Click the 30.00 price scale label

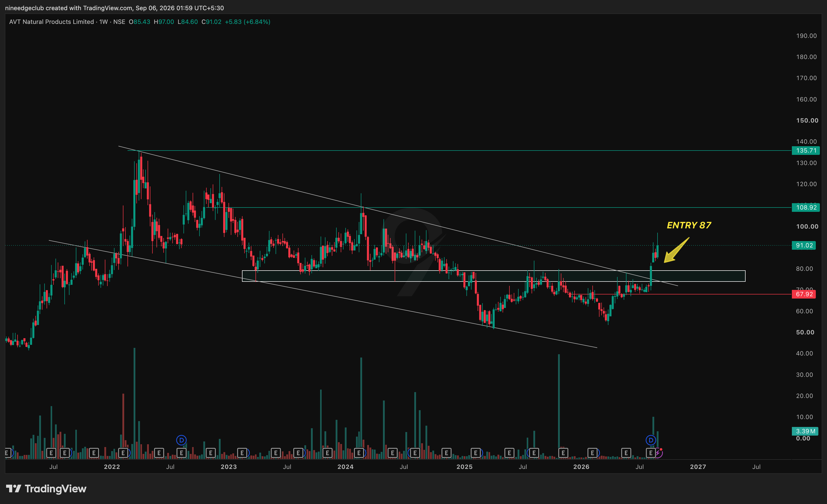click(805, 375)
